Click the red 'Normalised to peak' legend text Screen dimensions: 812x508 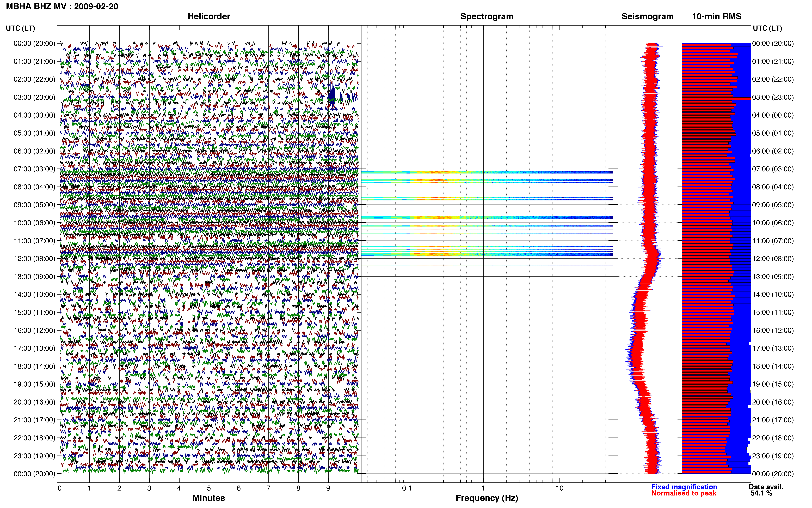pos(684,493)
